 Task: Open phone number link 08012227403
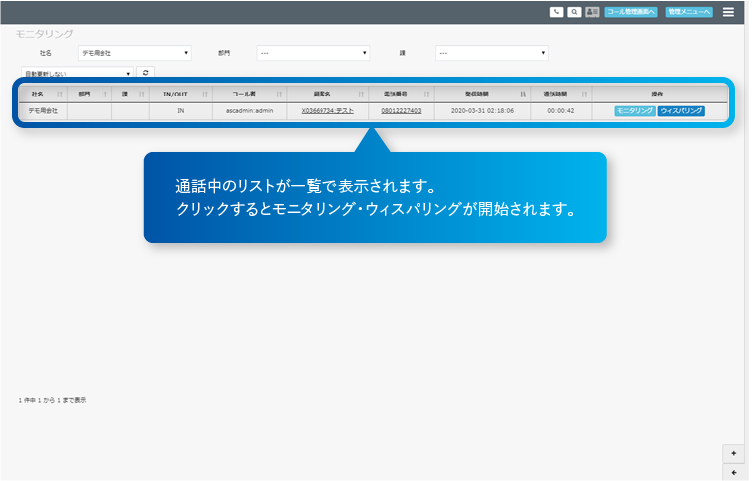[x=401, y=111]
